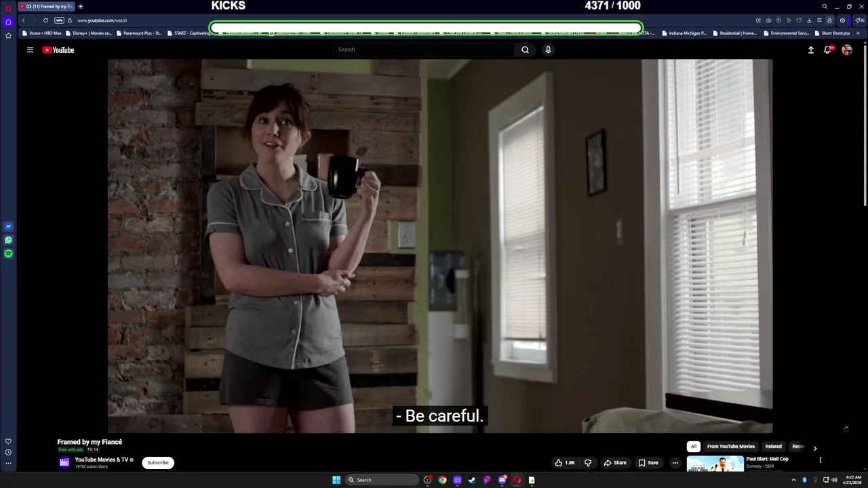Open Opera sidebar three-dot settings
The width and height of the screenshot is (868, 488).
8,464
